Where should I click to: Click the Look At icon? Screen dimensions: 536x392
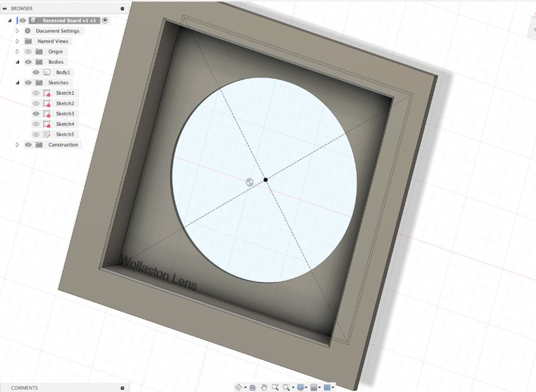point(252,387)
